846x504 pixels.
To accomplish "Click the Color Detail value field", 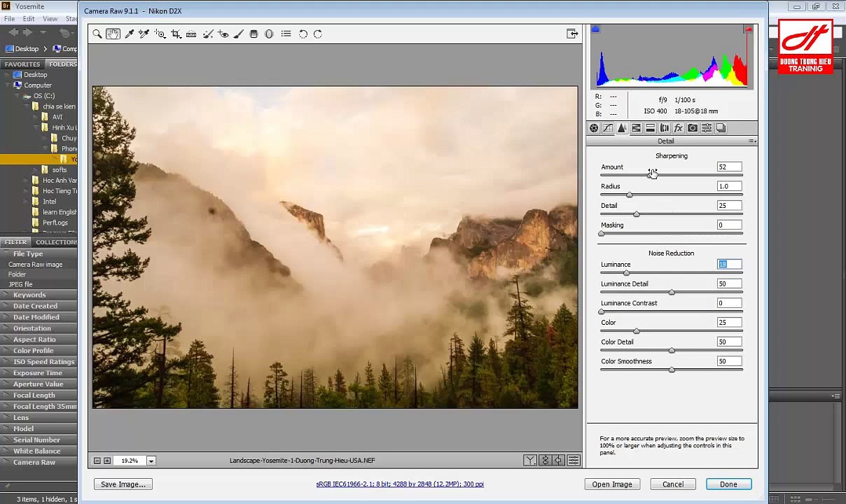I will click(729, 342).
